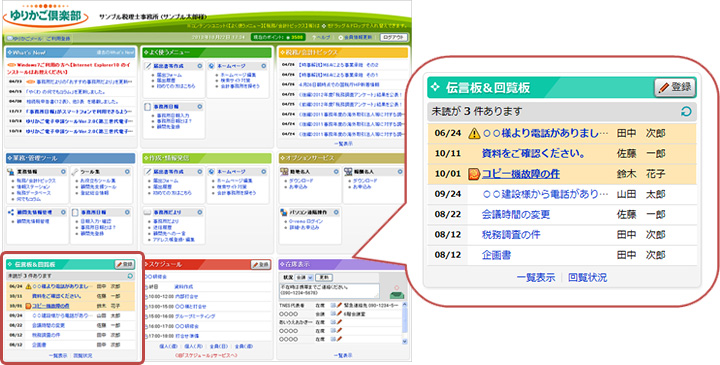Click the 事務所だより box icon
This screenshot has width=720, height=365.
(148, 212)
